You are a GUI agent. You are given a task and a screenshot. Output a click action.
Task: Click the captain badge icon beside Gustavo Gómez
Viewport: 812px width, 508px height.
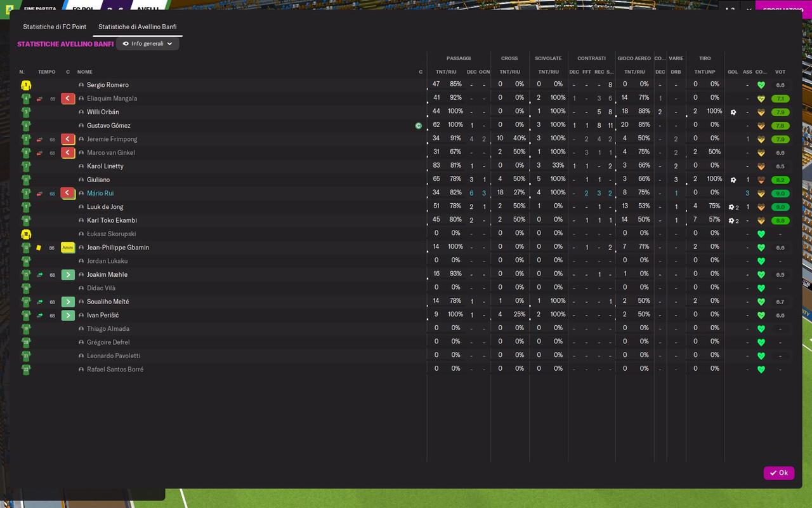pos(419,126)
